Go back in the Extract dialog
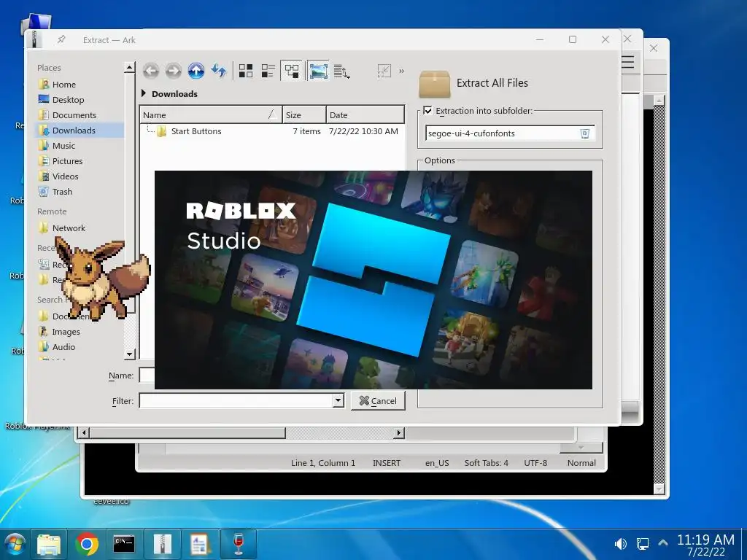This screenshot has height=560, width=747. (151, 71)
